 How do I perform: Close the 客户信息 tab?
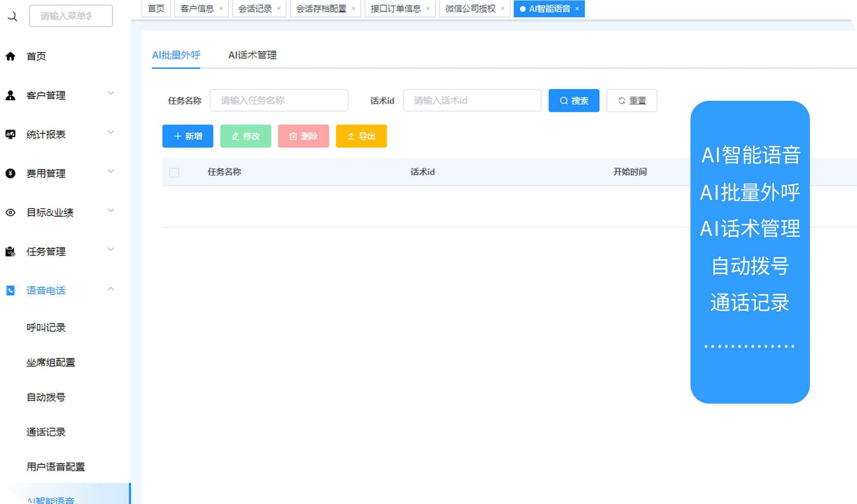[x=221, y=9]
